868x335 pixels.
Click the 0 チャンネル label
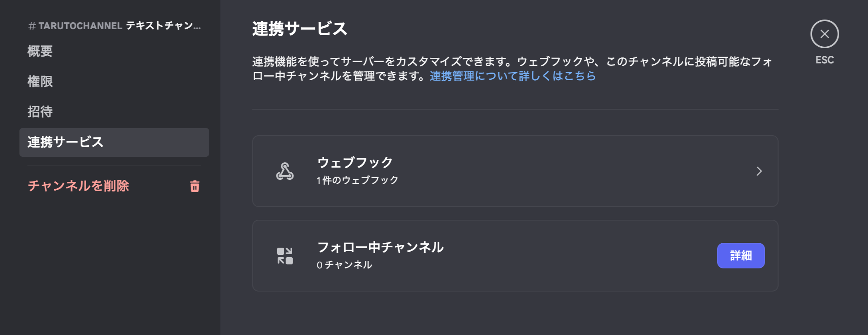pos(344,264)
